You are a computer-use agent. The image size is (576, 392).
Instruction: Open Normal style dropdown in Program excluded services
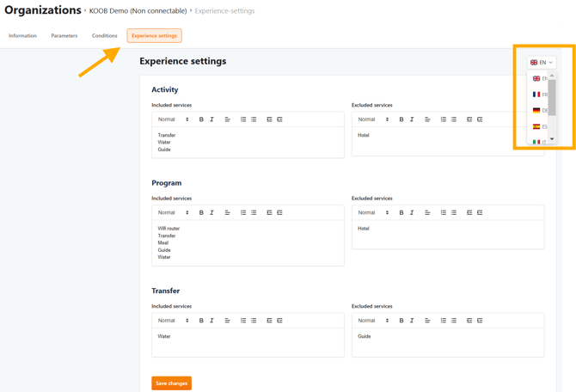tap(373, 212)
